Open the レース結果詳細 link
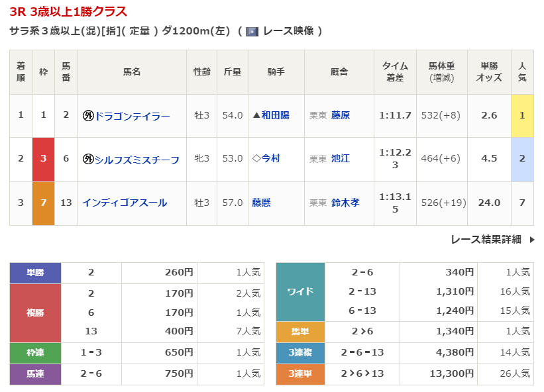Viewport: 544px width, 392px height. point(486,240)
